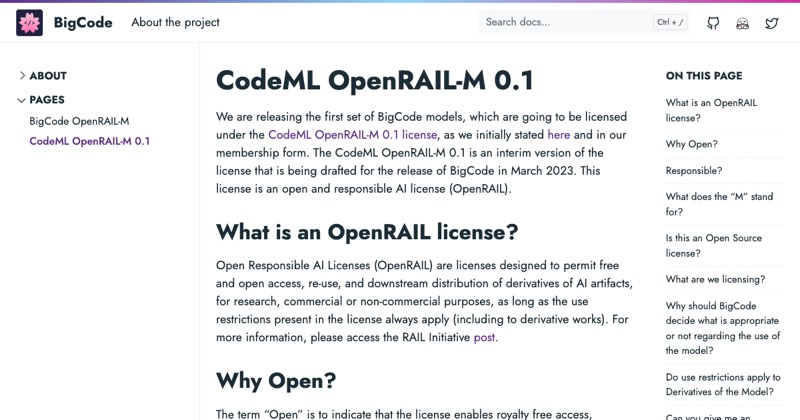Screen dimensions: 800x420
Task: Open the PAGES sidebar heading
Action: click(47, 100)
